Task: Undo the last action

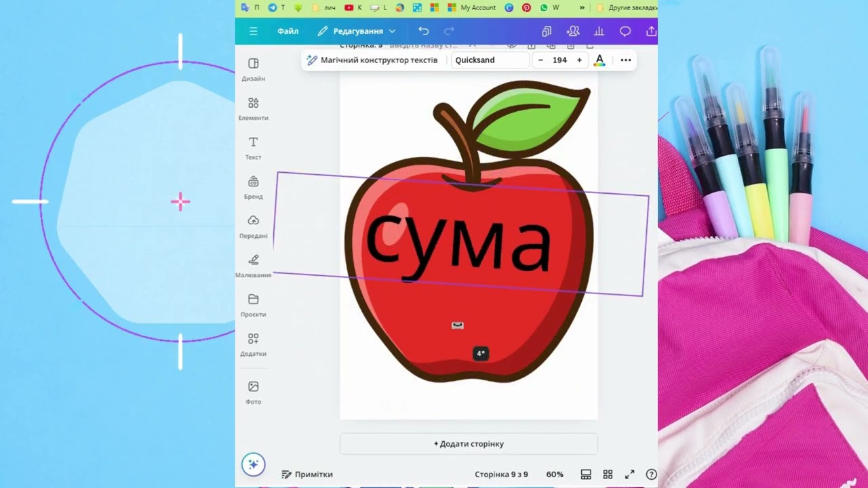Action: point(424,31)
